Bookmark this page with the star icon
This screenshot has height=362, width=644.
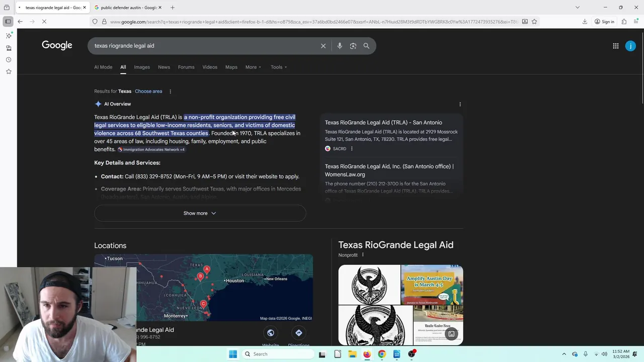(534, 22)
